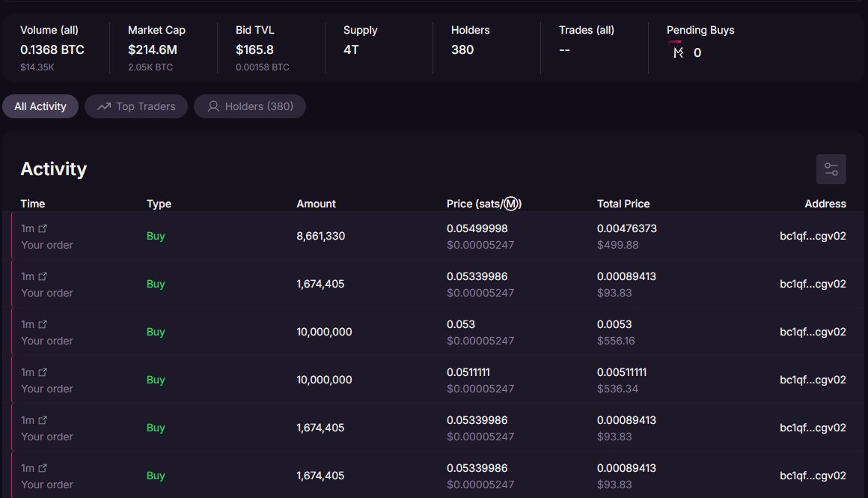Click the Supply value 4T

click(x=351, y=50)
